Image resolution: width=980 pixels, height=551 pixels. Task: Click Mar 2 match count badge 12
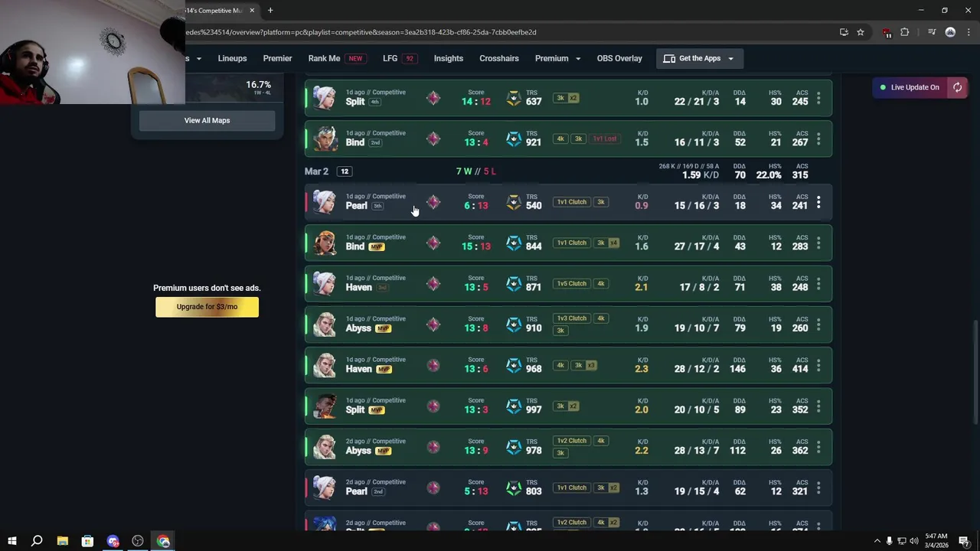[345, 171]
